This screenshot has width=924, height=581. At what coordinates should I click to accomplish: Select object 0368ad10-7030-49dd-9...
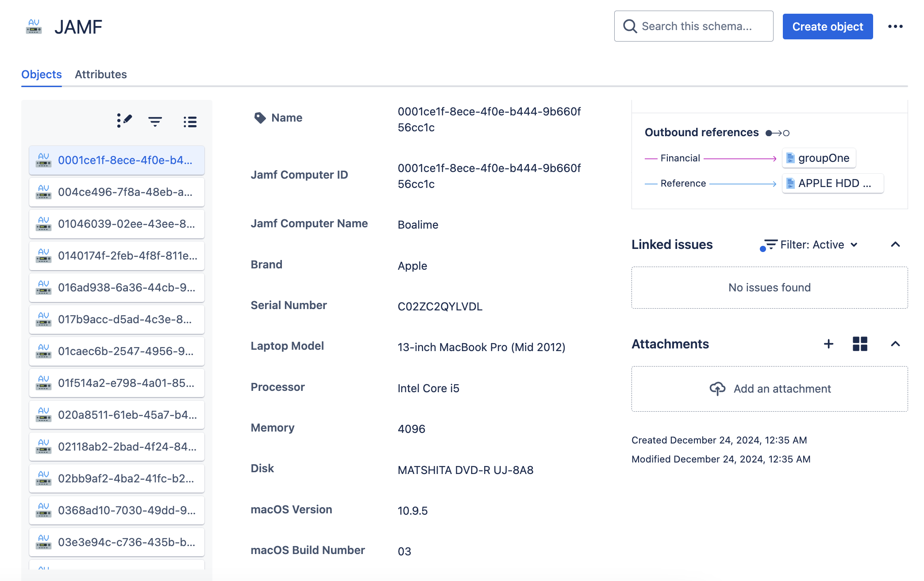click(x=117, y=510)
